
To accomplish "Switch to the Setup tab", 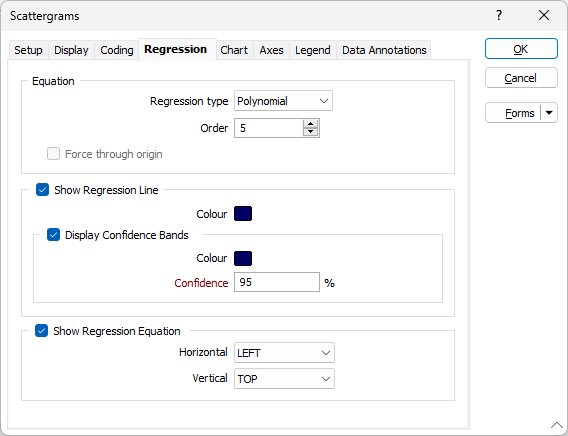I will pyautogui.click(x=28, y=50).
